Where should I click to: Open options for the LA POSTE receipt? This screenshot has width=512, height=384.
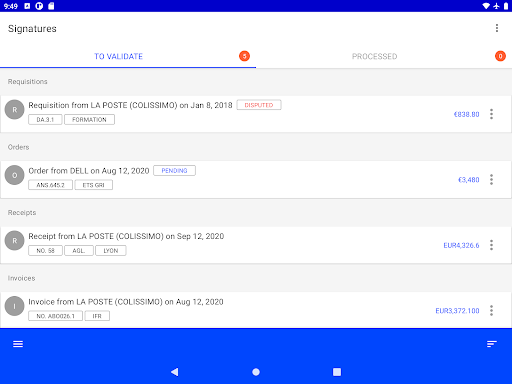(491, 245)
